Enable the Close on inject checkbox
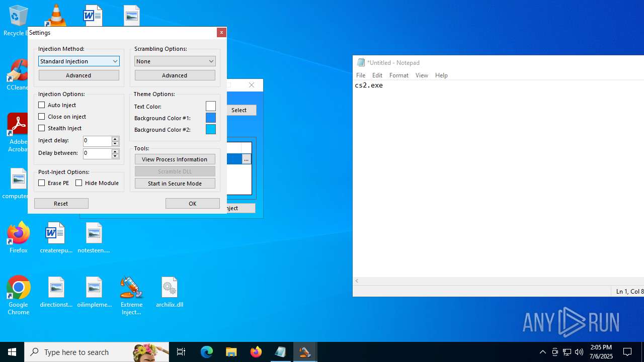 tap(42, 116)
